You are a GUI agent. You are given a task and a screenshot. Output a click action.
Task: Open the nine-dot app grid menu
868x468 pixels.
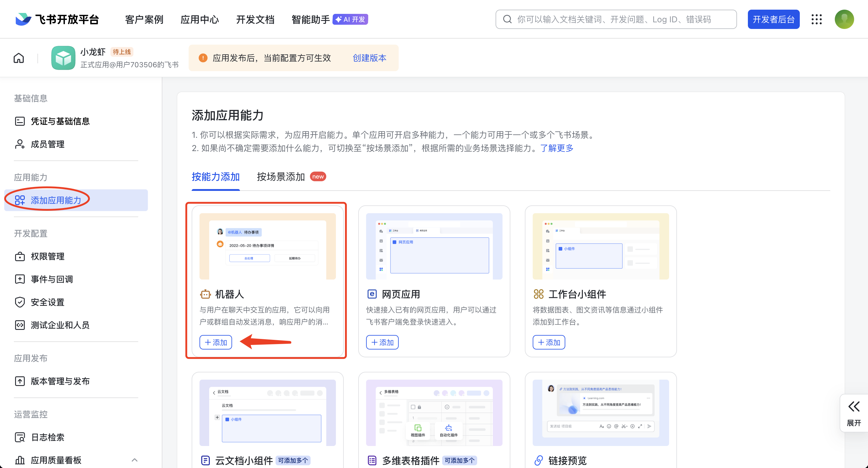tap(816, 20)
